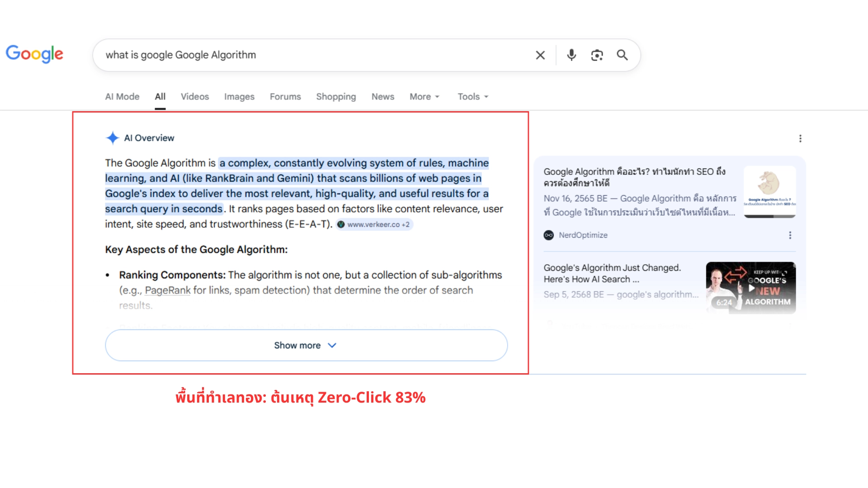The width and height of the screenshot is (868, 488).
Task: Open the Shopping results tab
Action: point(336,97)
